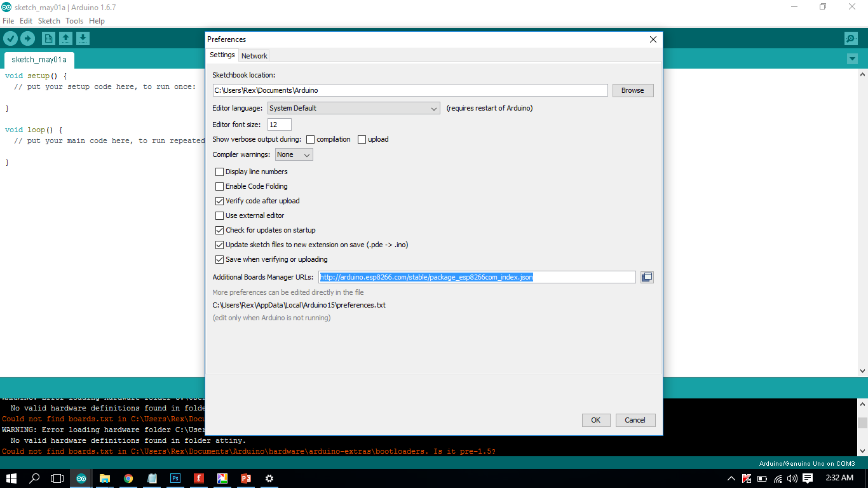Open the red Fritzing taskbar icon
The height and width of the screenshot is (488, 868).
pyautogui.click(x=199, y=478)
